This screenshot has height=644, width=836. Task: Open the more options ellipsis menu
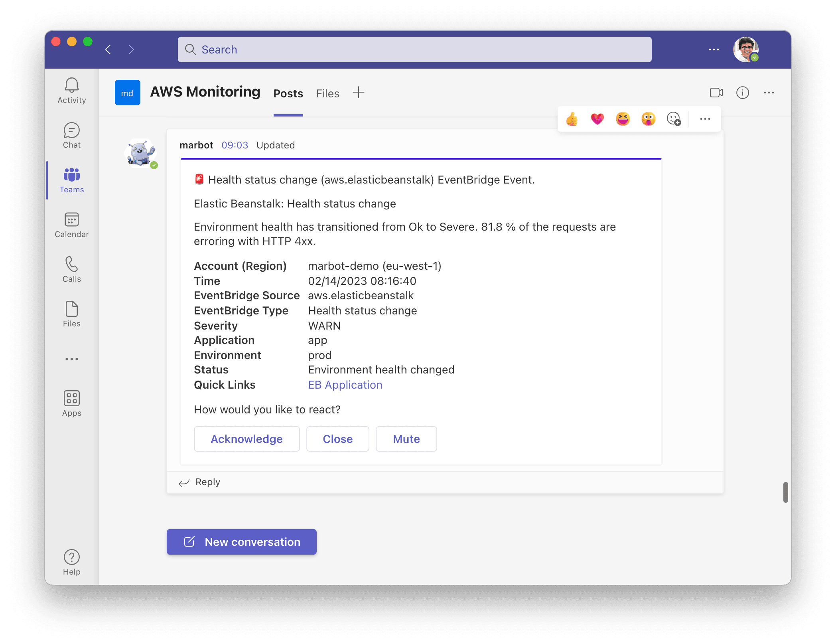(706, 119)
